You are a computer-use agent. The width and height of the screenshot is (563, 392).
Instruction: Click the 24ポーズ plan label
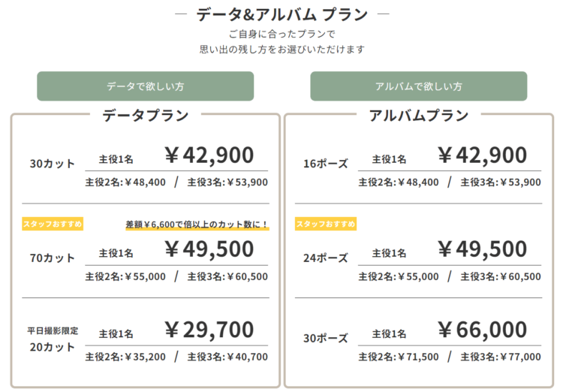coord(326,258)
